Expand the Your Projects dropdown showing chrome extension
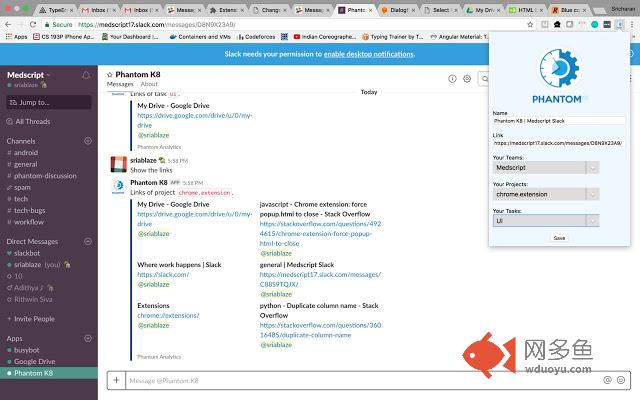 pos(546,194)
